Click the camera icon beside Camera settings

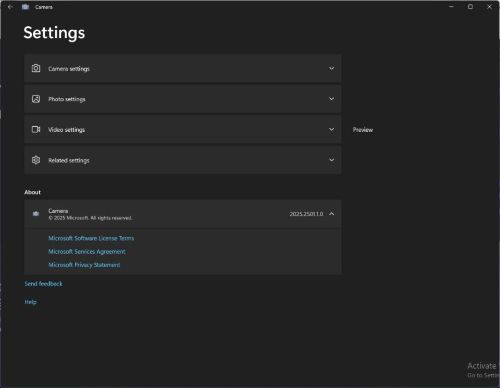point(36,68)
